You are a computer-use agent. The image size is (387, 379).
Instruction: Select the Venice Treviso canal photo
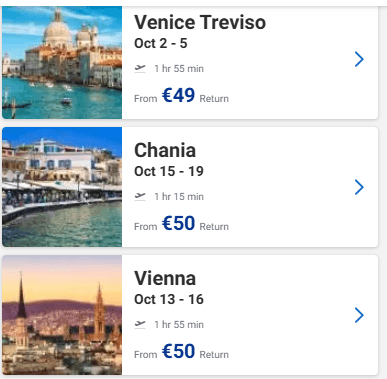[62, 62]
